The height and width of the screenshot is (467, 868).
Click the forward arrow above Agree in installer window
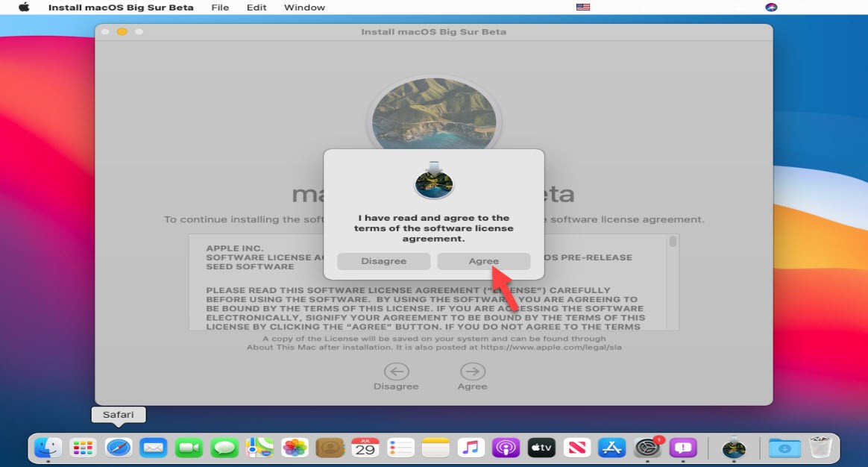tap(472, 372)
